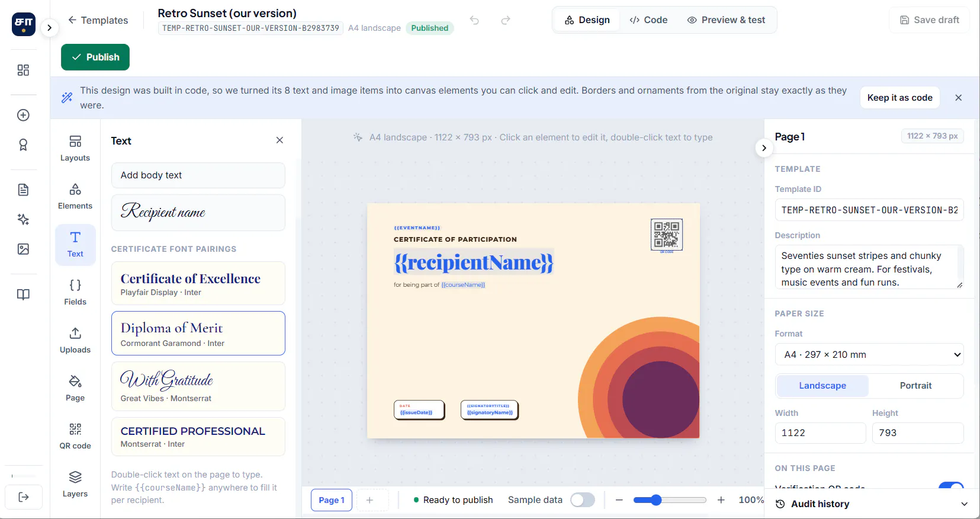The image size is (980, 519).
Task: Switch to the Code tab
Action: point(648,20)
